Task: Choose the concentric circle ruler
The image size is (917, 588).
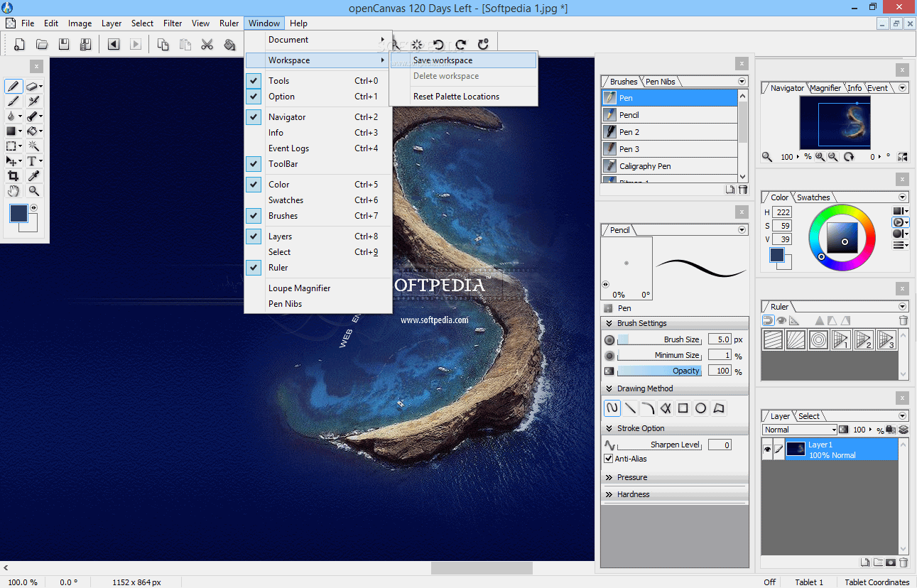Action: click(818, 339)
